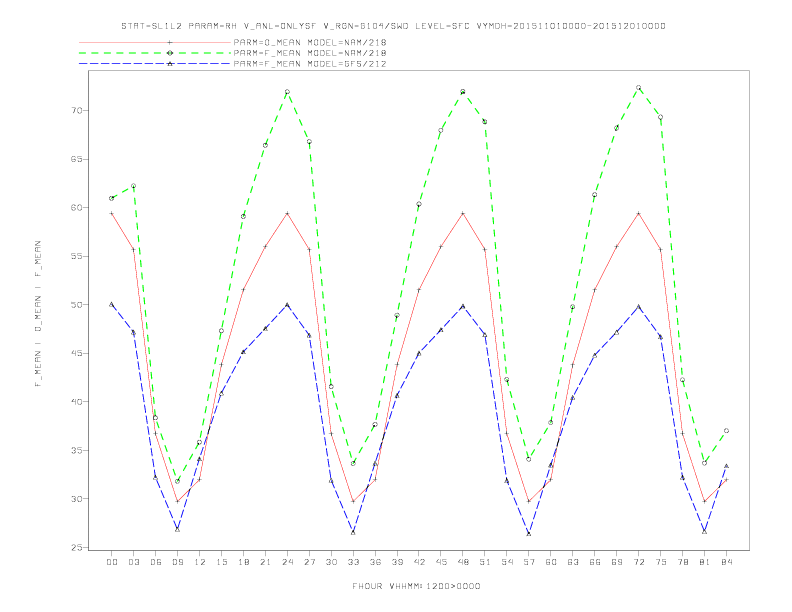Click the x-axis tick label 06
Viewport: 792px width, 612px height.
click(156, 562)
